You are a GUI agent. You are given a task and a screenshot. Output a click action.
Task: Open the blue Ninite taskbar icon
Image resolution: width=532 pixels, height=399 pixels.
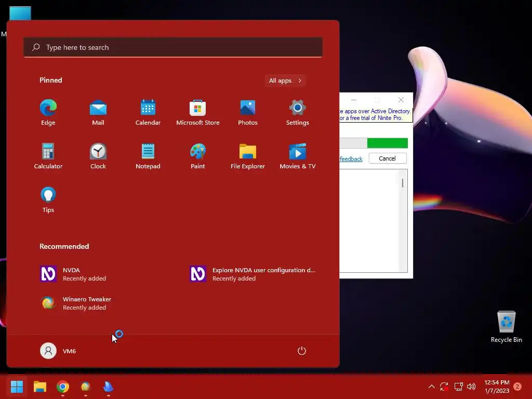pos(108,387)
